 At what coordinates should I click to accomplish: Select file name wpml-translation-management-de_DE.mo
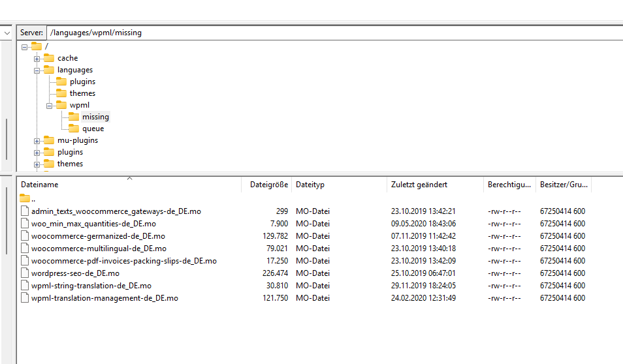[104, 297]
